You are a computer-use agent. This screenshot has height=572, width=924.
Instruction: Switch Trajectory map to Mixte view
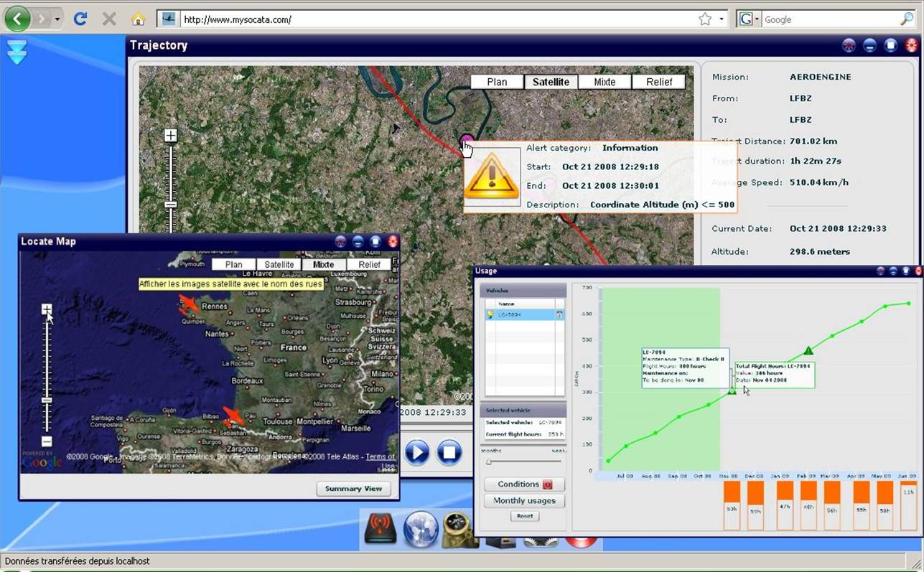point(605,82)
